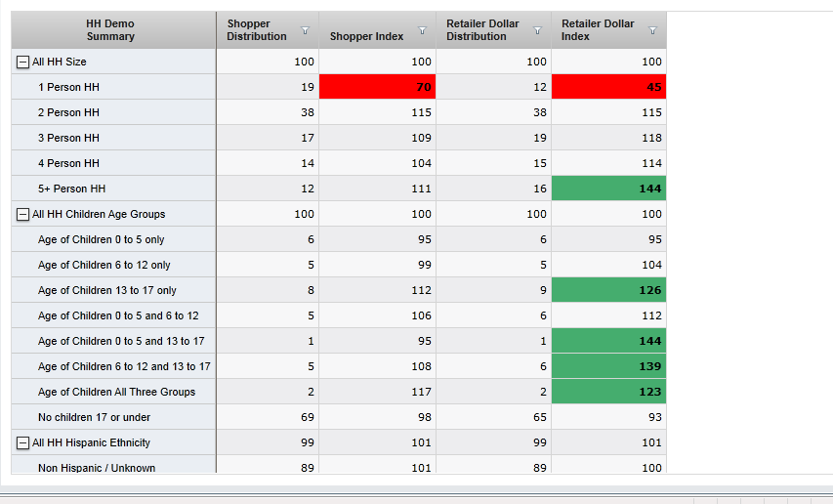The image size is (833, 504).
Task: Click the green value 126 cell
Action: [608, 290]
